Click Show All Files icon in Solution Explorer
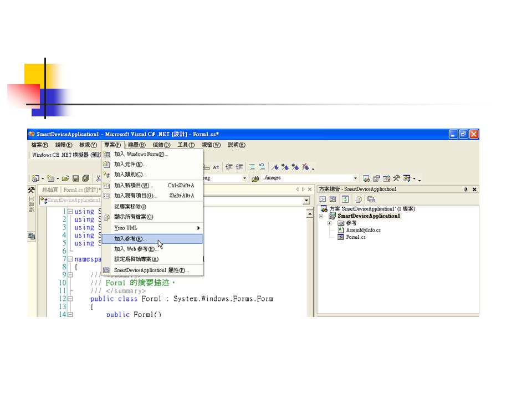 [x=359, y=199]
